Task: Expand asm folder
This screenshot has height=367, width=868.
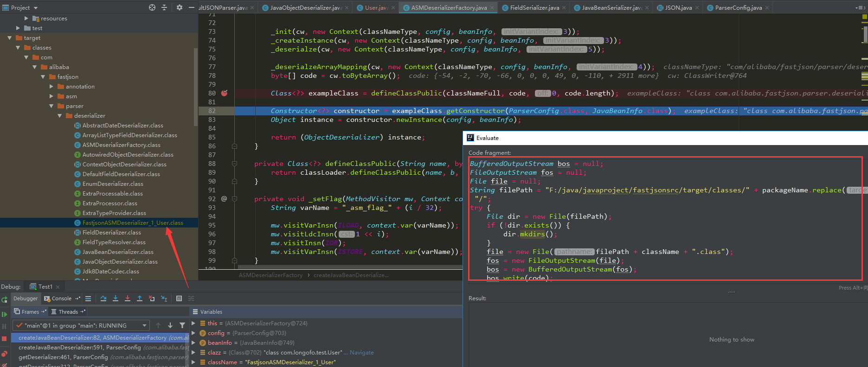Action: coord(51,96)
